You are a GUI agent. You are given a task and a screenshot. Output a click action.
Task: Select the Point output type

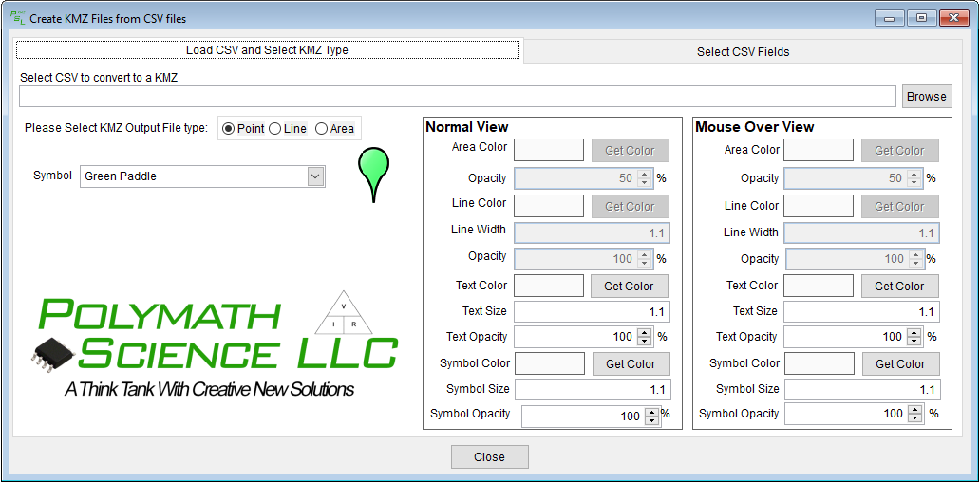(x=229, y=129)
